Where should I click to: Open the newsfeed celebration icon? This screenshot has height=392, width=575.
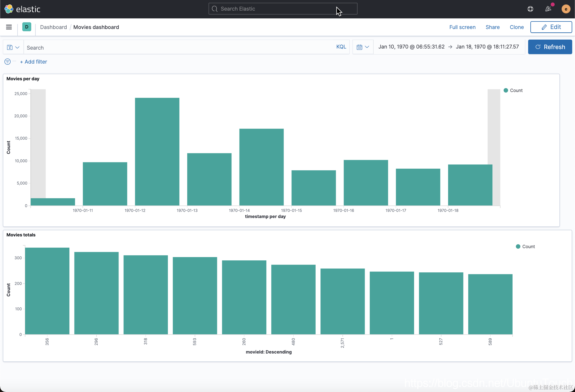pyautogui.click(x=548, y=9)
